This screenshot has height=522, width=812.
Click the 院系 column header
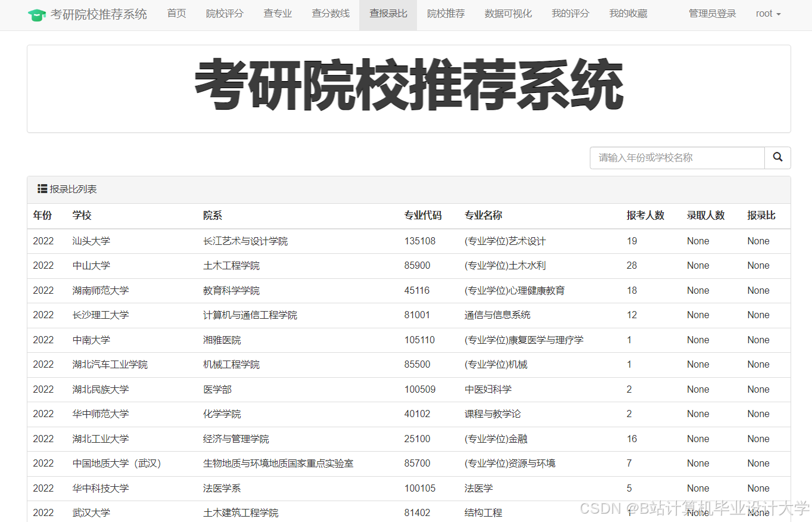[212, 216]
